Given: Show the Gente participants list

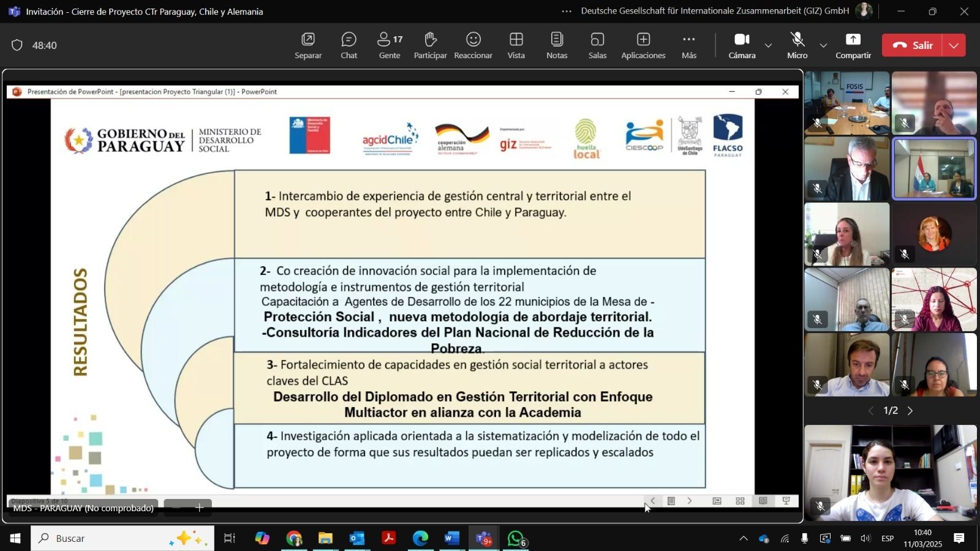Looking at the screenshot, I should coord(390,46).
